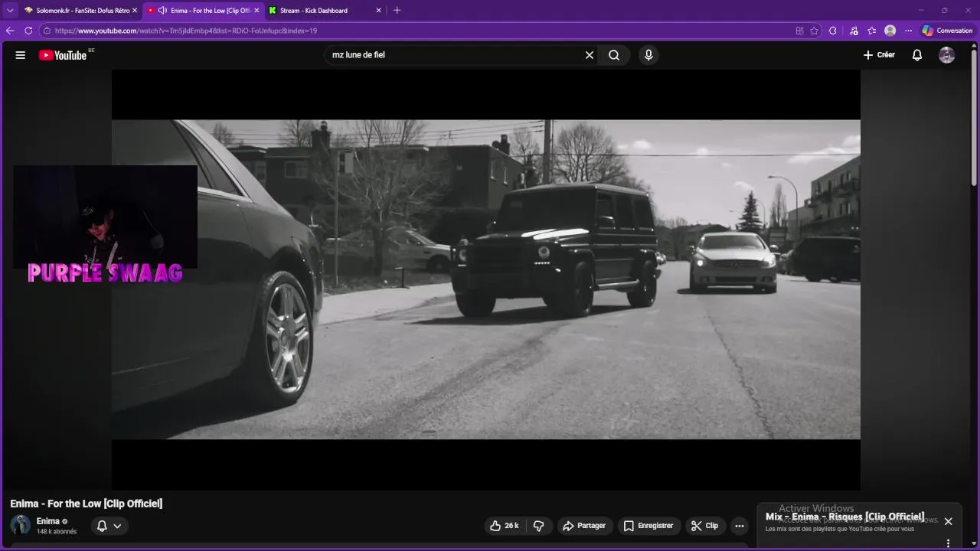
Task: Save the video with Enregistrer
Action: point(648,526)
